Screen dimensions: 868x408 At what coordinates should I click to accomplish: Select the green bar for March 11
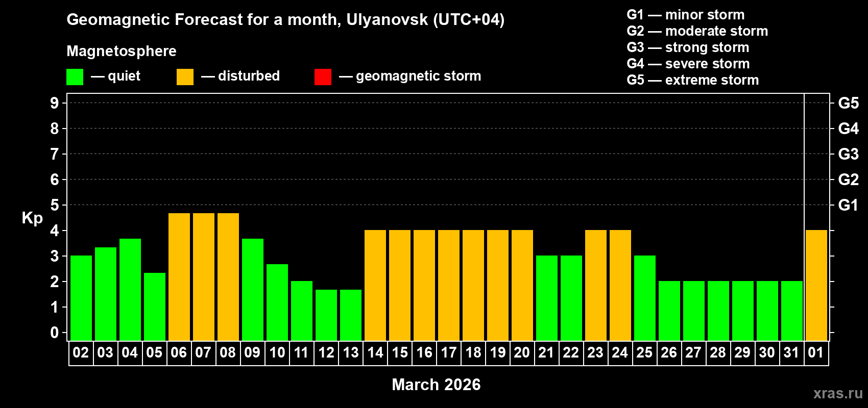[x=302, y=311]
